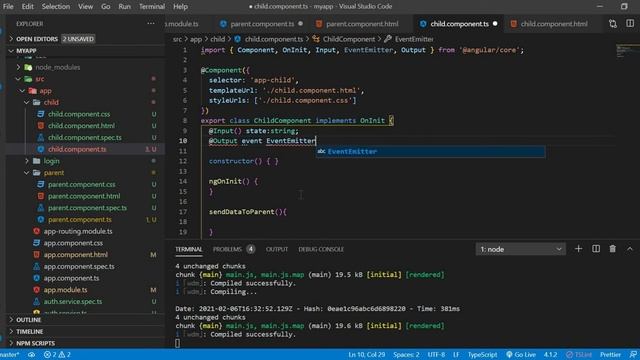Kill terminal with trash icon

coord(613,249)
